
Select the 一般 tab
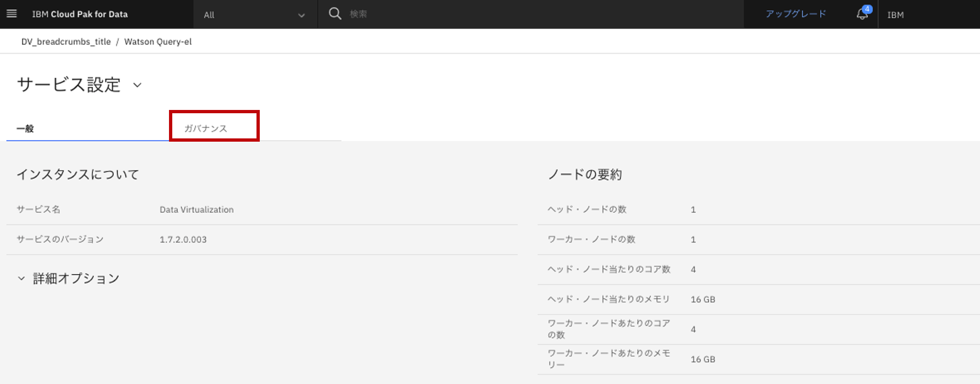click(87, 129)
